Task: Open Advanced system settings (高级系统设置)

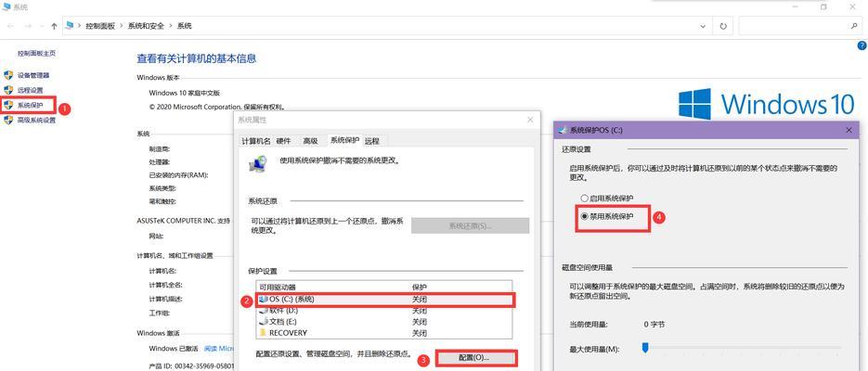Action: click(x=36, y=120)
